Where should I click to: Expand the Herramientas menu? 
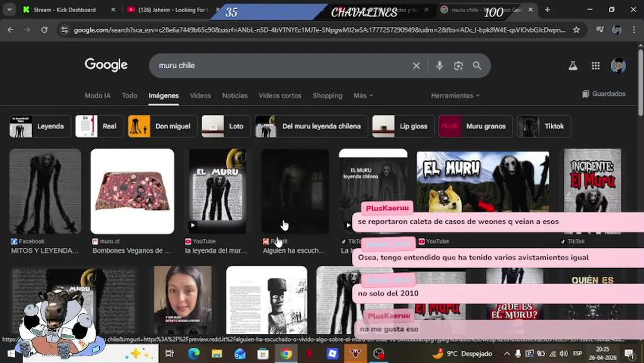(455, 95)
